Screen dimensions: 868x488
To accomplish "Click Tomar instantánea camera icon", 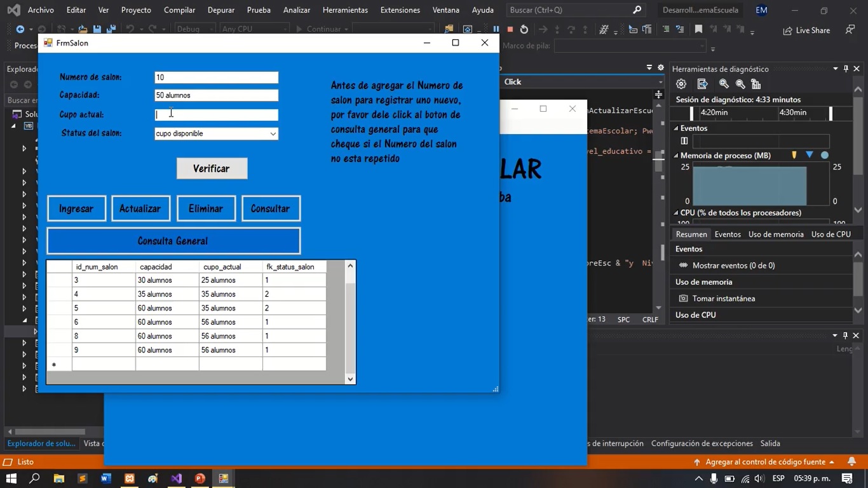I will pyautogui.click(x=683, y=299).
